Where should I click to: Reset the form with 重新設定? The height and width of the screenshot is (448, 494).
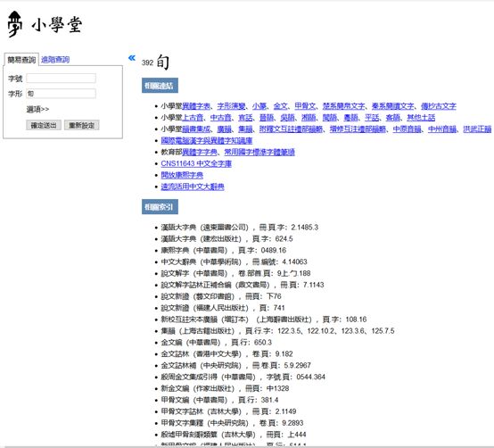[x=82, y=125]
